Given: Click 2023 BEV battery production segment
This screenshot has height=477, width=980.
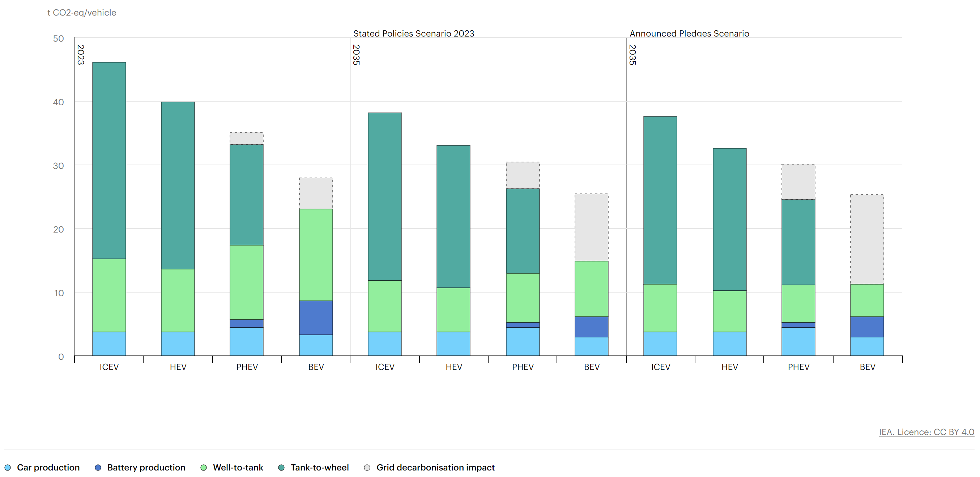Looking at the screenshot, I should 316,318.
